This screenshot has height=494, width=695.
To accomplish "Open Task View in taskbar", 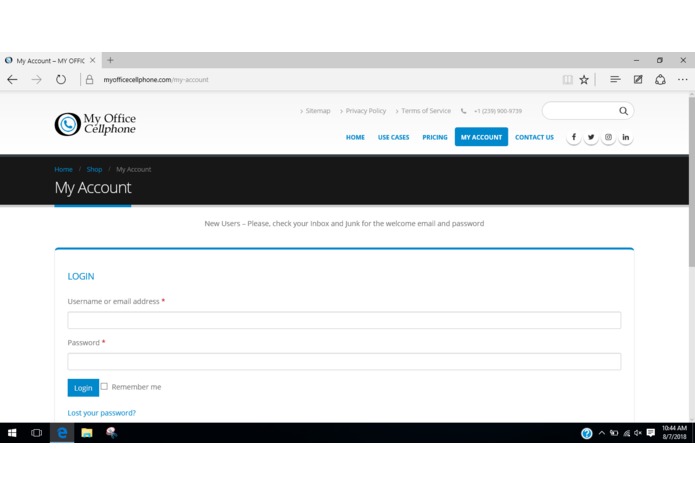I will (x=36, y=433).
